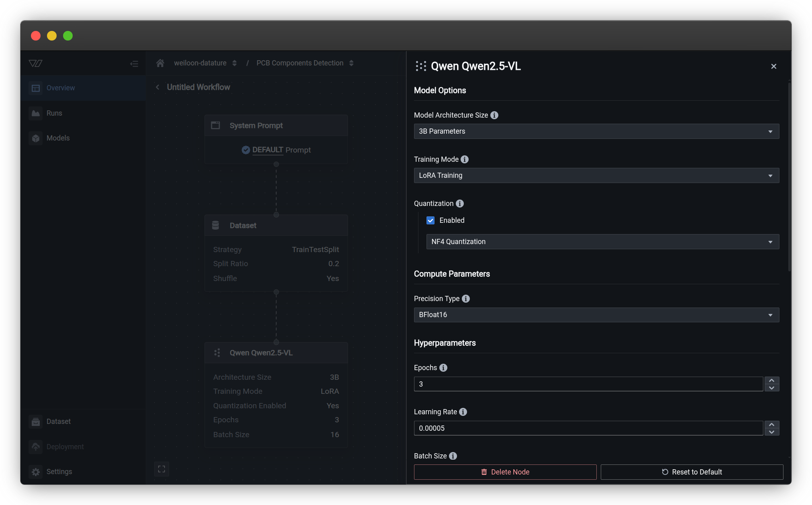
Task: Go to Models in the sidebar
Action: pyautogui.click(x=58, y=138)
